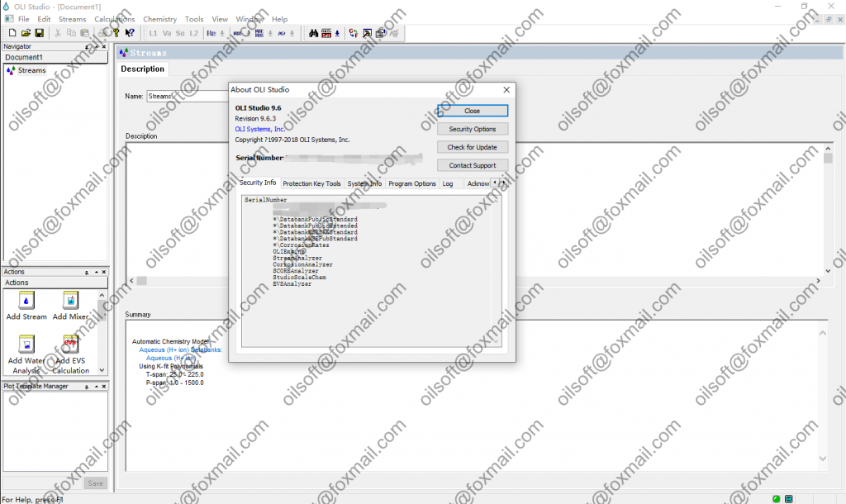The image size is (846, 504).
Task: Click the Close button in About dialog
Action: point(472,111)
